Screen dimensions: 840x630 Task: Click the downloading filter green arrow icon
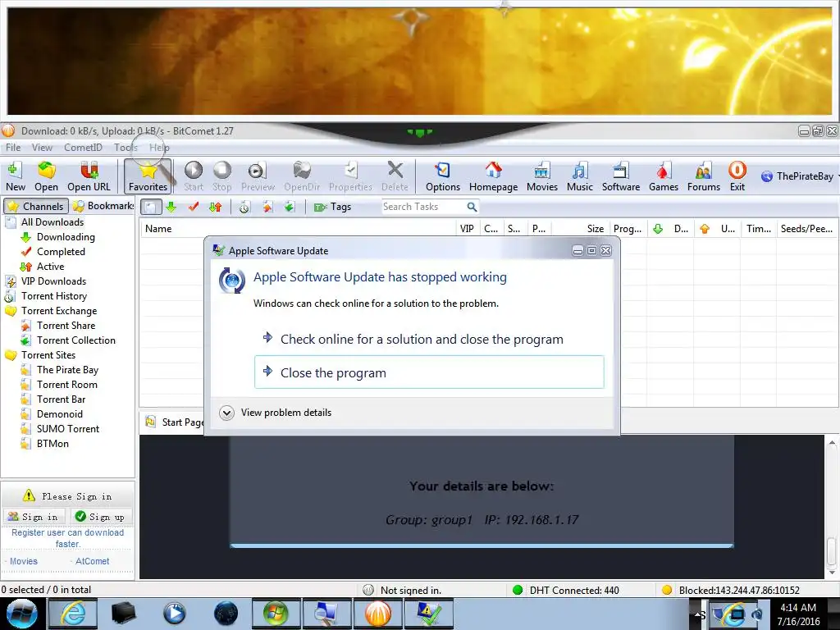[171, 207]
